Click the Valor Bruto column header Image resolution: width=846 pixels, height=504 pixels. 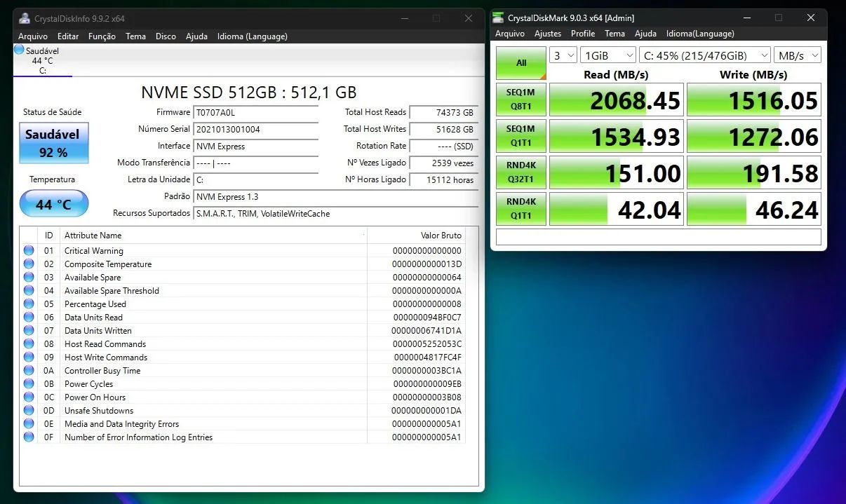pyautogui.click(x=416, y=236)
